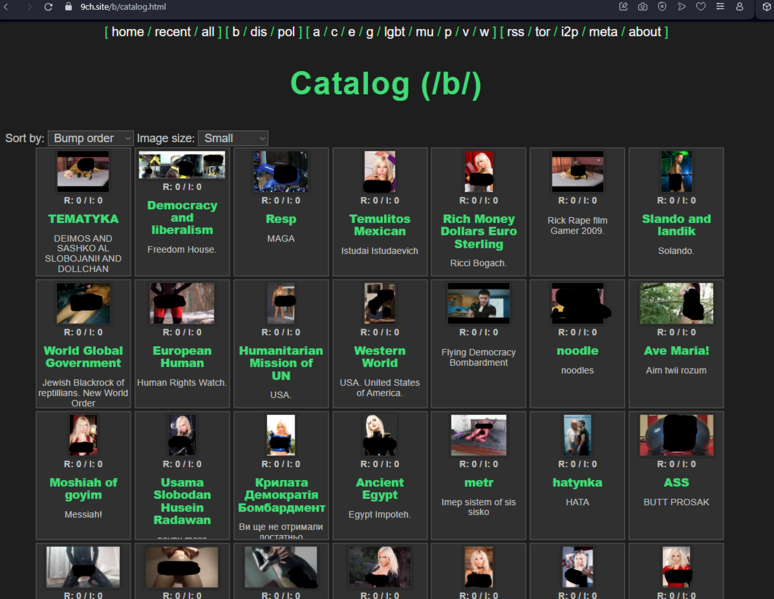Screen dimensions: 774x599
Task: Go forward using the browser forward arrow
Action: [29, 7]
